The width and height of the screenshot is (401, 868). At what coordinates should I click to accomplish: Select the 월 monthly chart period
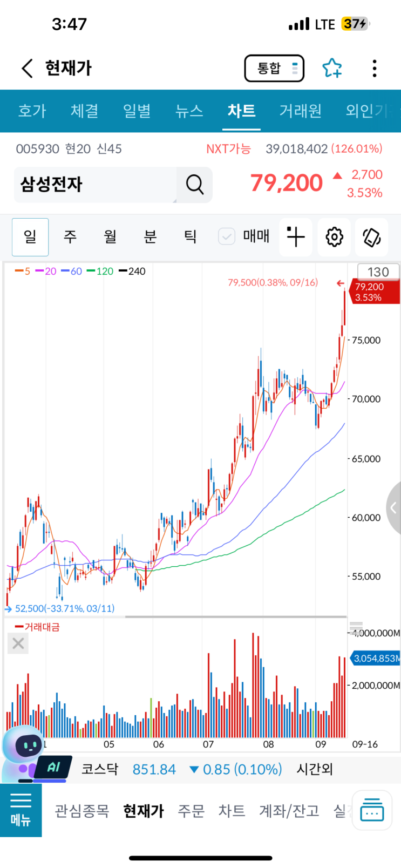(x=110, y=236)
